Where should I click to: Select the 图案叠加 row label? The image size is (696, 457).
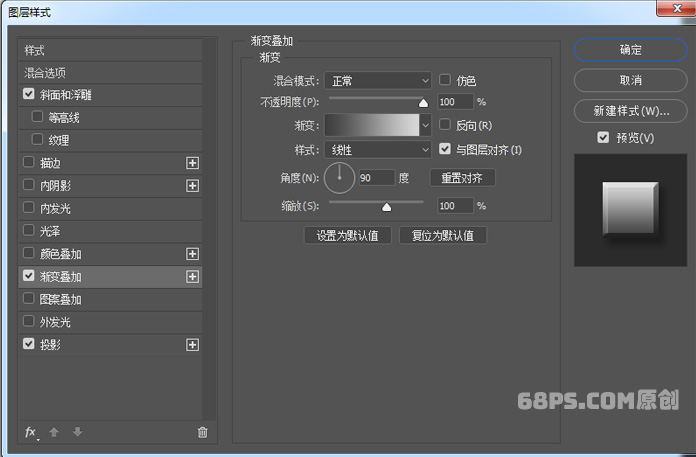pos(60,299)
